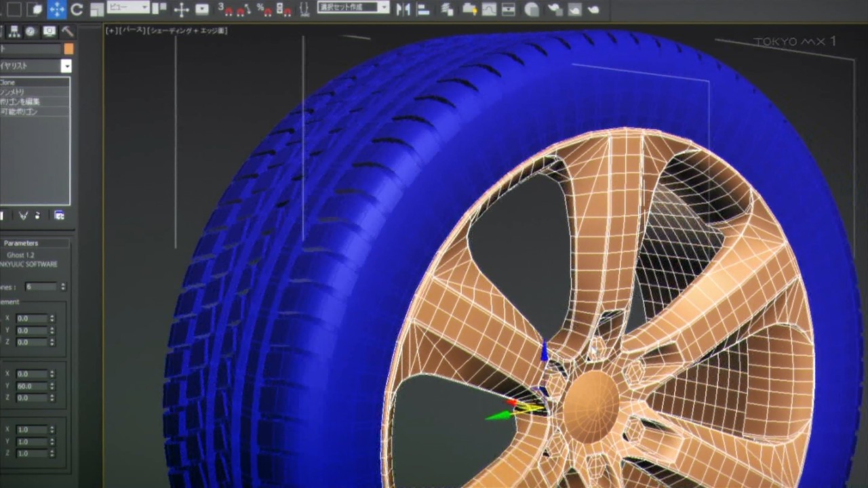Open the viewport パース view menu
This screenshot has width=868, height=488.
tap(132, 30)
